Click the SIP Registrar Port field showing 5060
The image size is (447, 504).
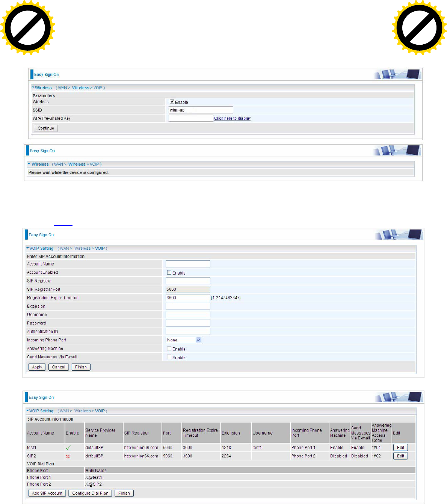(188, 289)
